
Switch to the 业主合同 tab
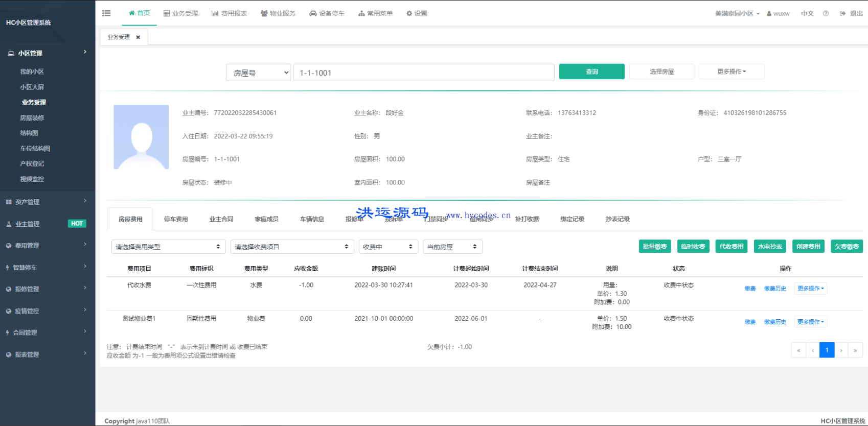click(221, 219)
